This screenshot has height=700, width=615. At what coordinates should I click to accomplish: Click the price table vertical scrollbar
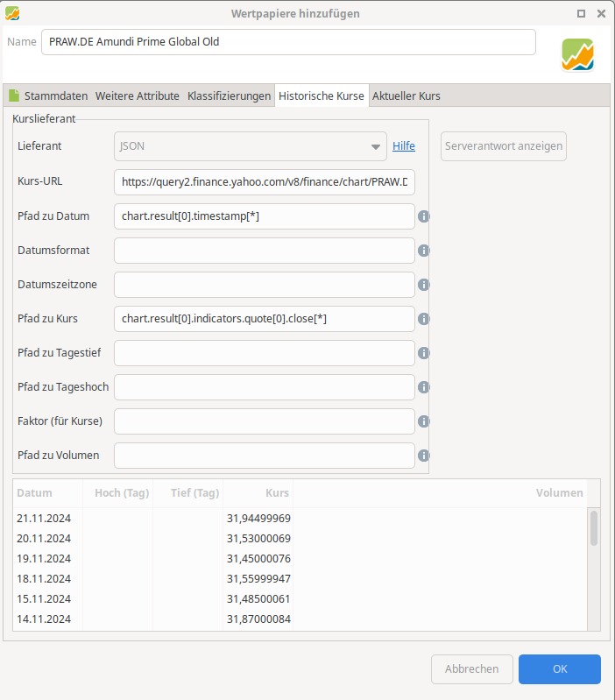594,529
